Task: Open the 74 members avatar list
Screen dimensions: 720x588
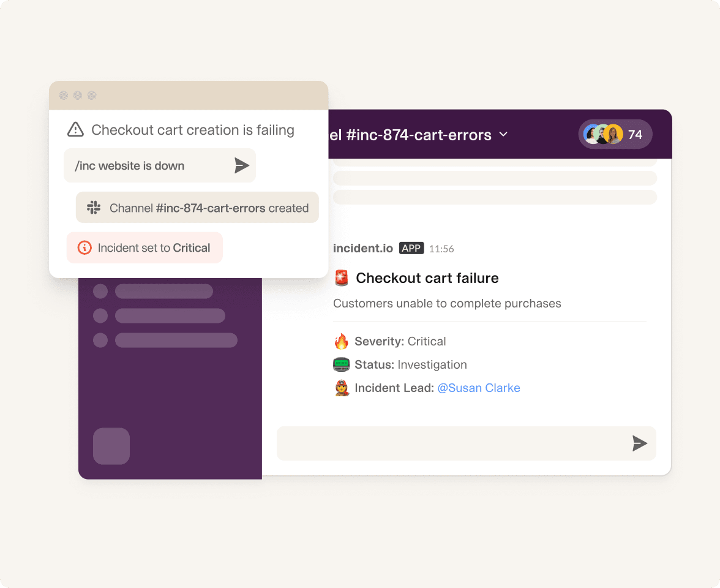Action: coord(615,134)
